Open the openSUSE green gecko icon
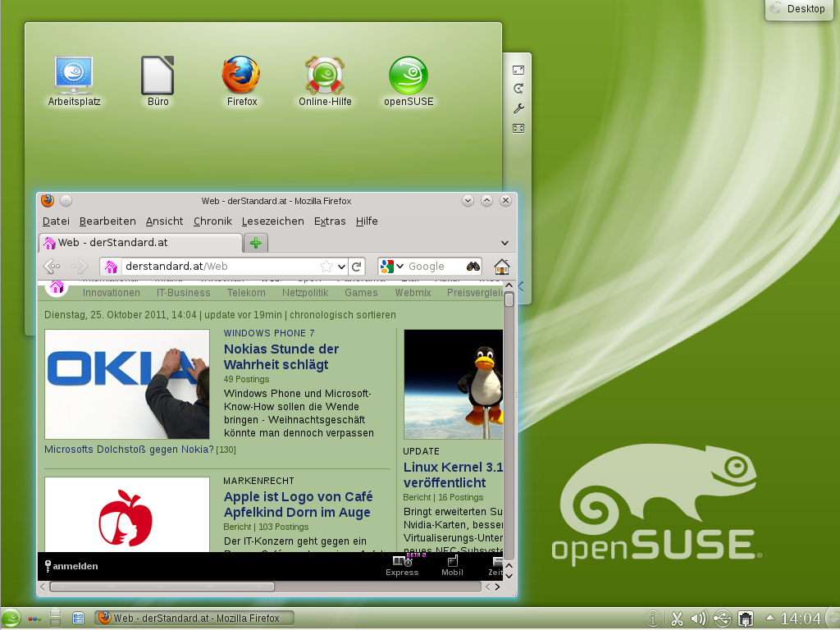 [409, 80]
